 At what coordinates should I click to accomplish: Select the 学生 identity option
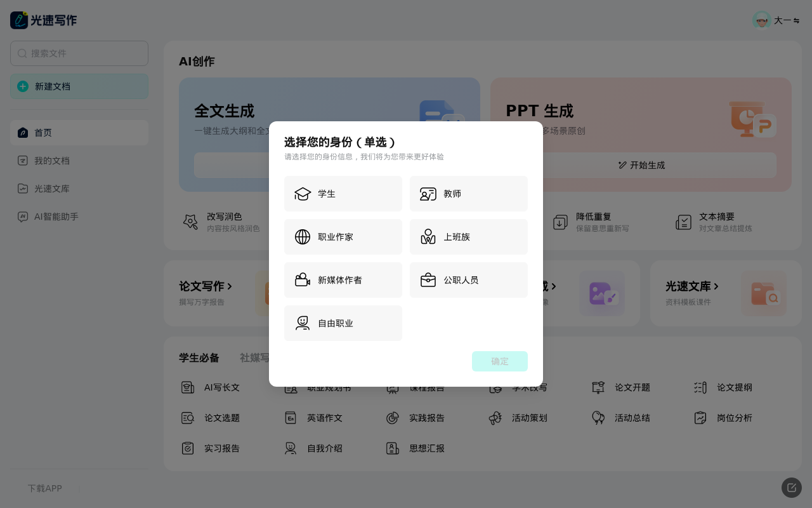coord(343,194)
